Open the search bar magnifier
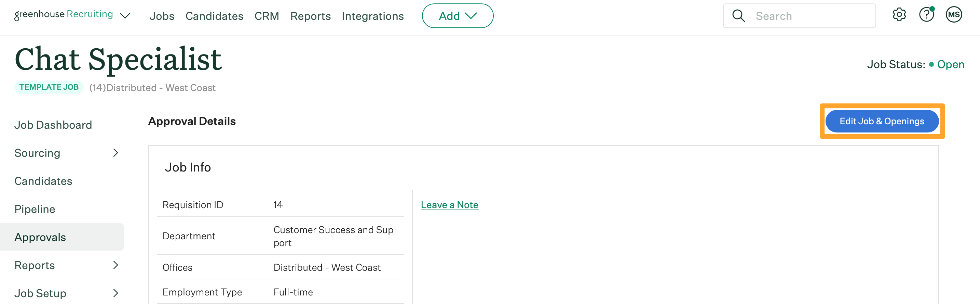Image resolution: width=980 pixels, height=304 pixels. coord(738,16)
